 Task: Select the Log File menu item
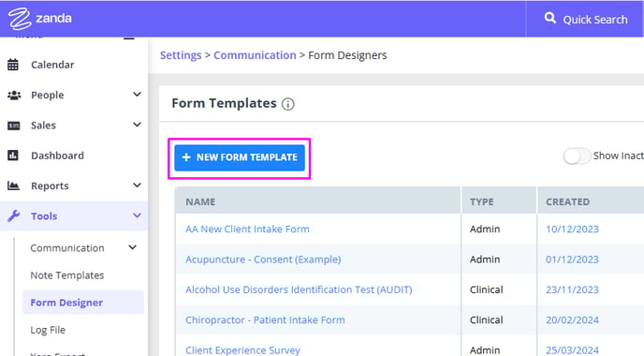point(48,330)
